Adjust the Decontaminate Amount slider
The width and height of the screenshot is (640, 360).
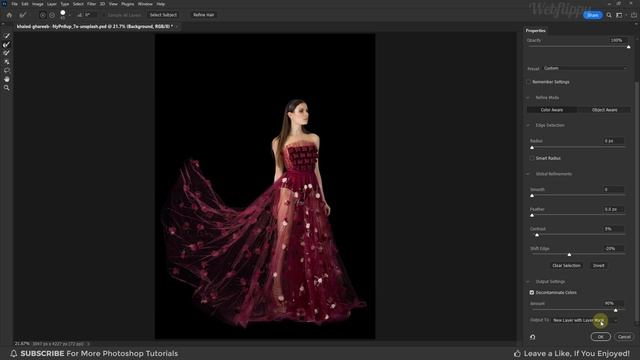click(x=616, y=310)
